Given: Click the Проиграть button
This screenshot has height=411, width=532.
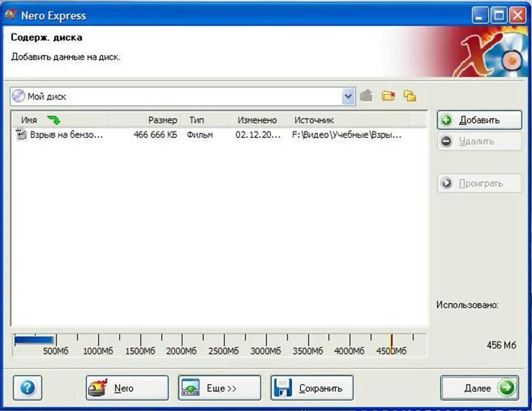Looking at the screenshot, I should (x=480, y=183).
